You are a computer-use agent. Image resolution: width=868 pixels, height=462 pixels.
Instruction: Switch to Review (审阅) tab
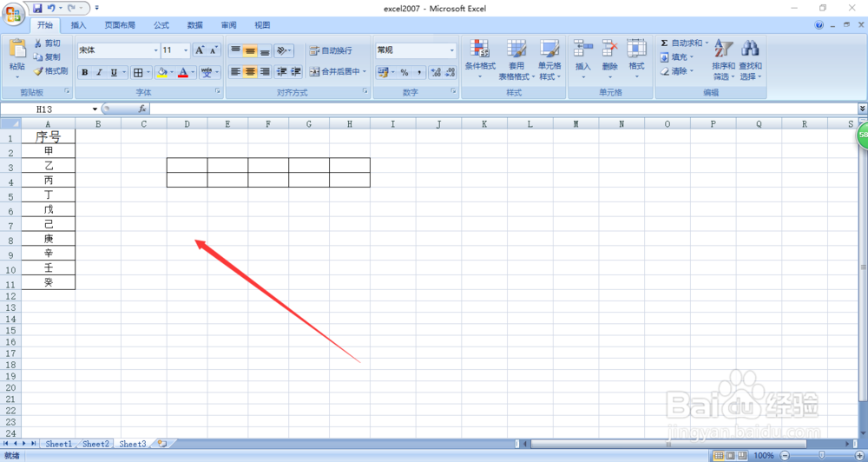coord(228,25)
